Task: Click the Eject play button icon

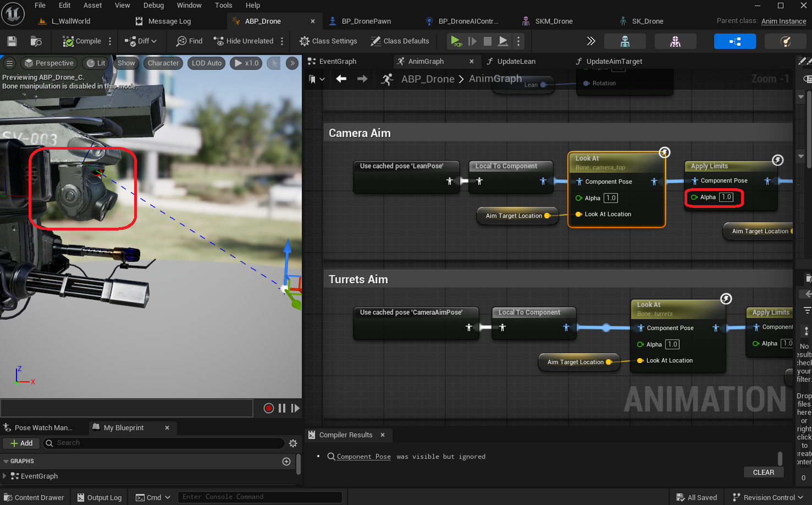Action: coord(503,41)
